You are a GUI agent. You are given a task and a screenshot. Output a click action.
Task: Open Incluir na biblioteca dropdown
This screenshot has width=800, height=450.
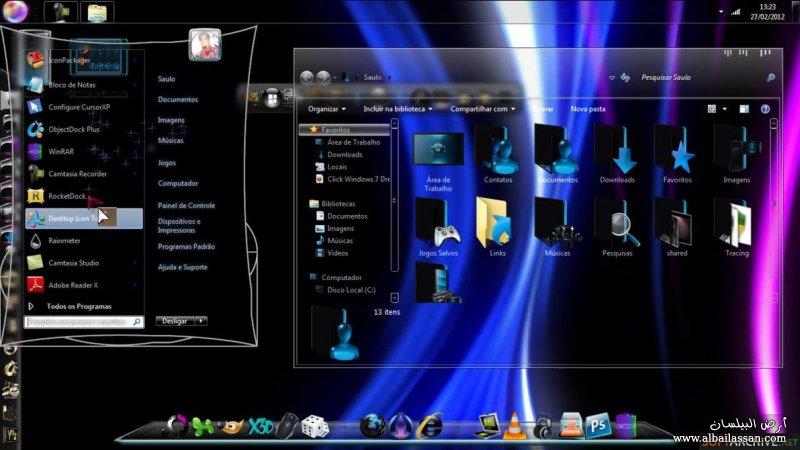[398, 109]
